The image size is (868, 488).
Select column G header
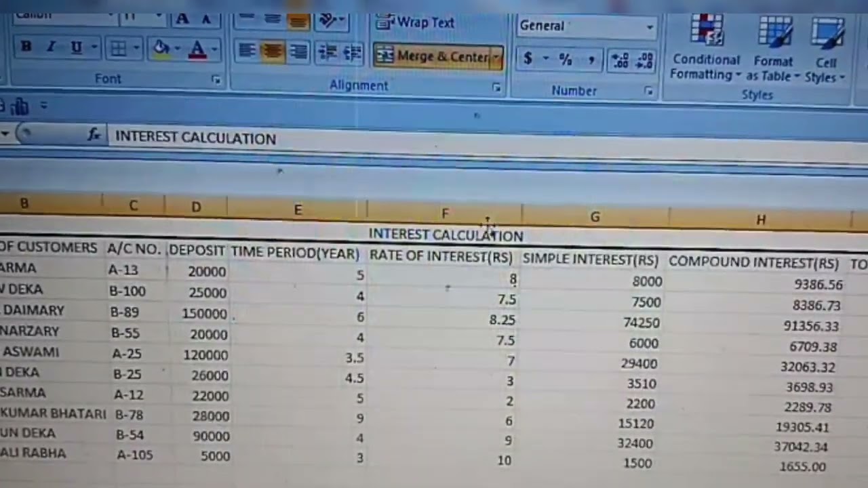pyautogui.click(x=595, y=217)
